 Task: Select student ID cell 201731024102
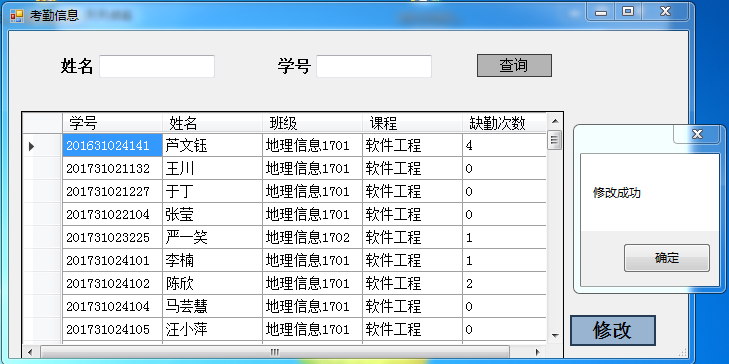click(x=113, y=284)
